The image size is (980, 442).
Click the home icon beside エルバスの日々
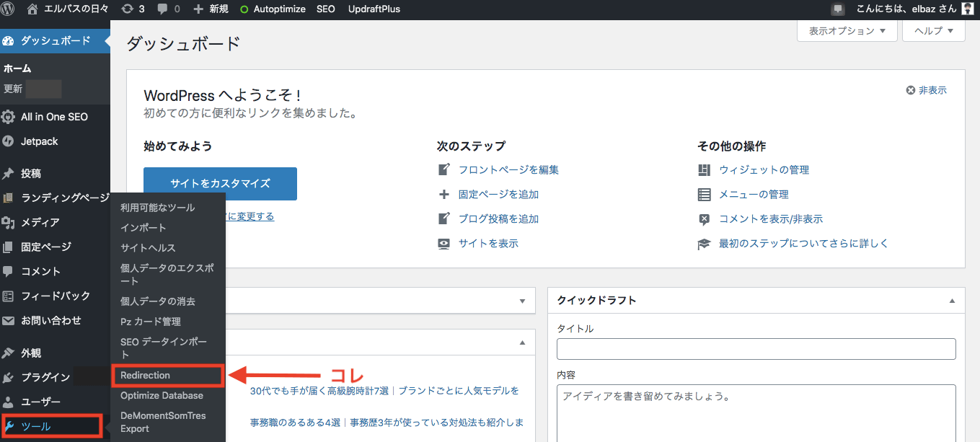coord(32,9)
